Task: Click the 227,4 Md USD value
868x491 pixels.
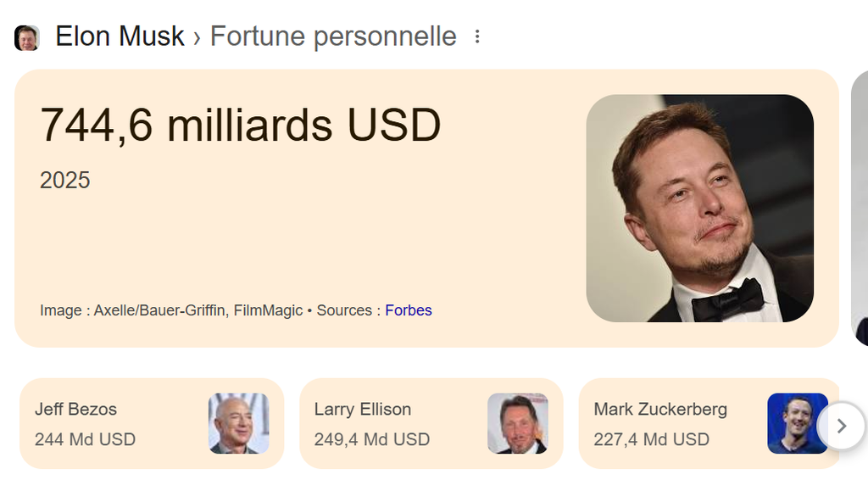Action: pyautogui.click(x=651, y=439)
